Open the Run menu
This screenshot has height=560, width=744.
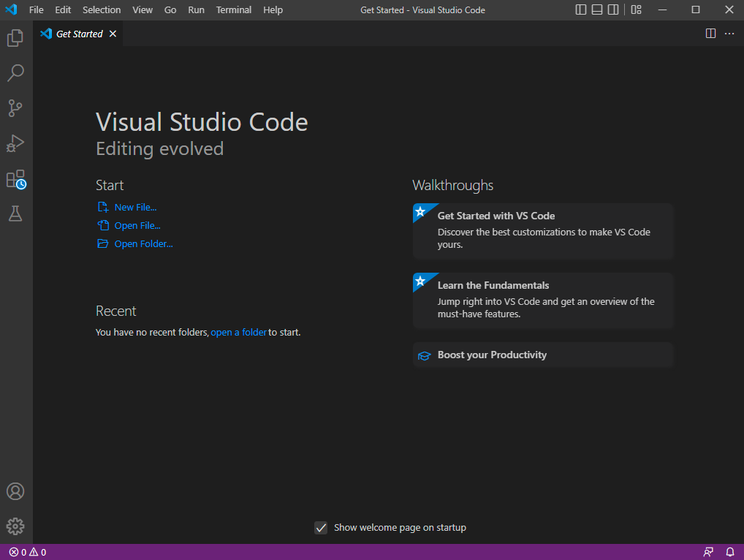[x=196, y=10]
